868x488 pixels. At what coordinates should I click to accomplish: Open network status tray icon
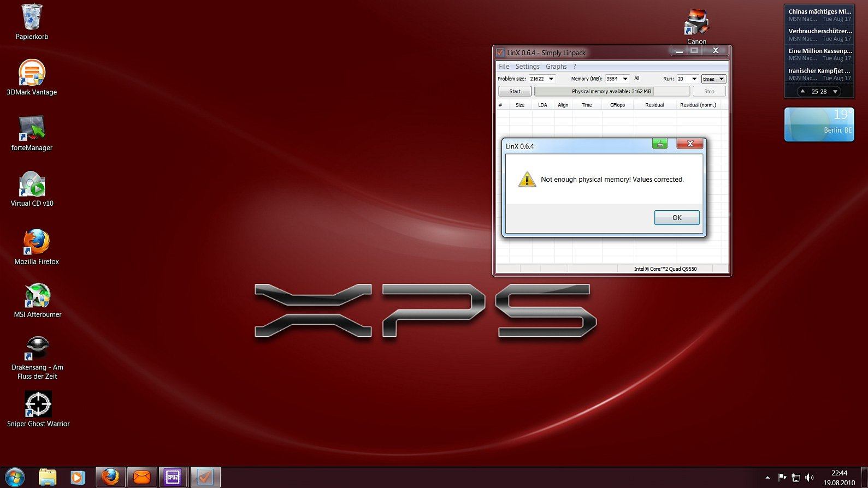pyautogui.click(x=796, y=478)
